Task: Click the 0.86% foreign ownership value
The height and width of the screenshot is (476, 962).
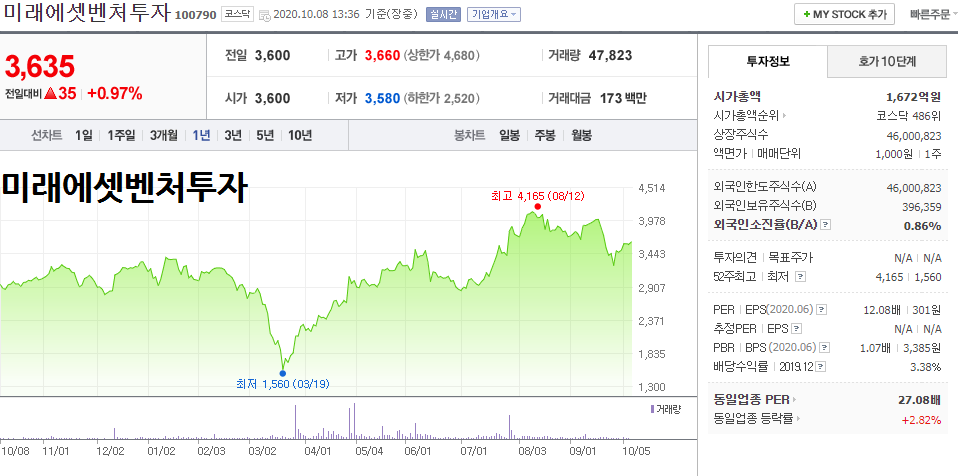Action: click(x=922, y=226)
